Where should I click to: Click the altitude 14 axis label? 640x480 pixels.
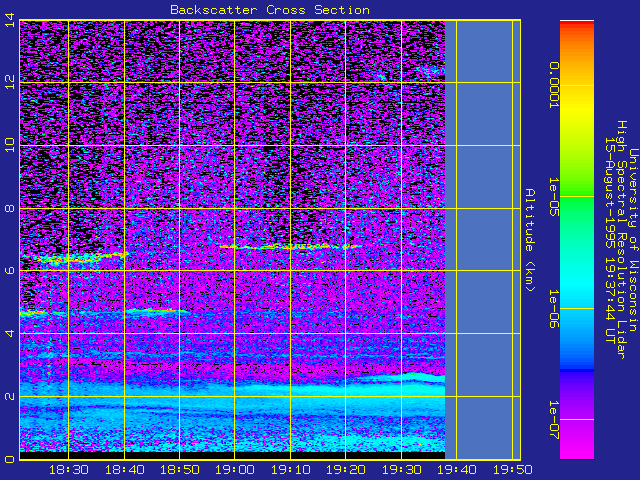(x=9, y=20)
